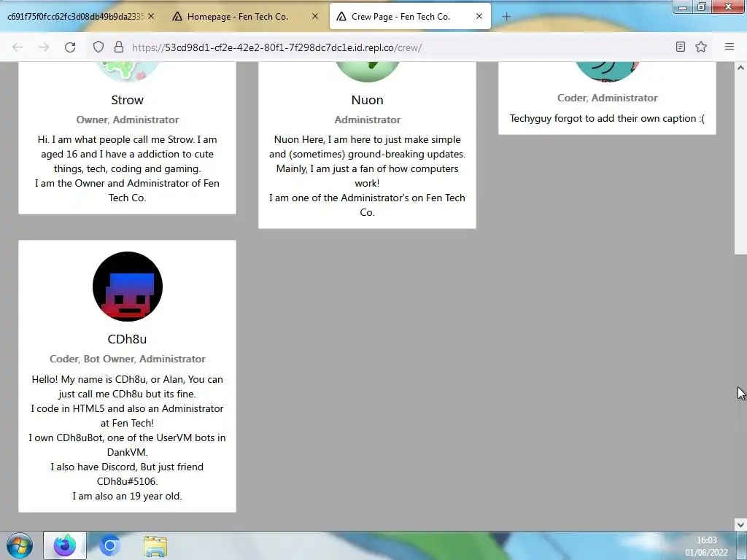Click Strow's 'Owner, Administrator' role text

[127, 120]
